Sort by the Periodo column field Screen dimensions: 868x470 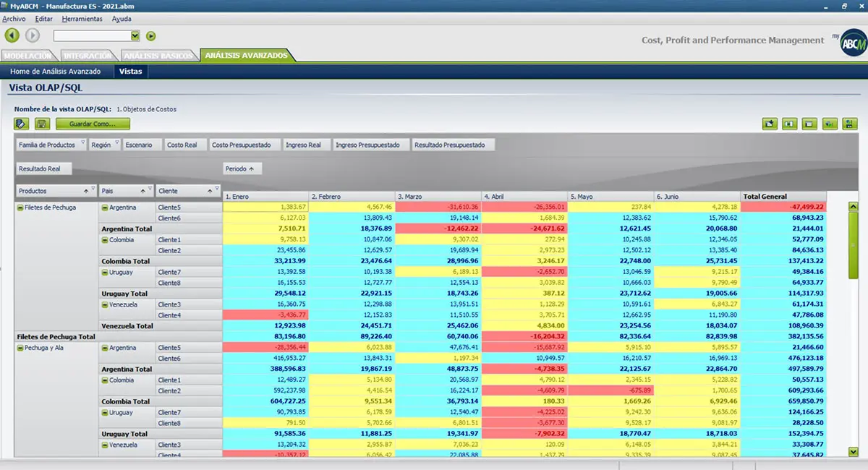(x=242, y=168)
